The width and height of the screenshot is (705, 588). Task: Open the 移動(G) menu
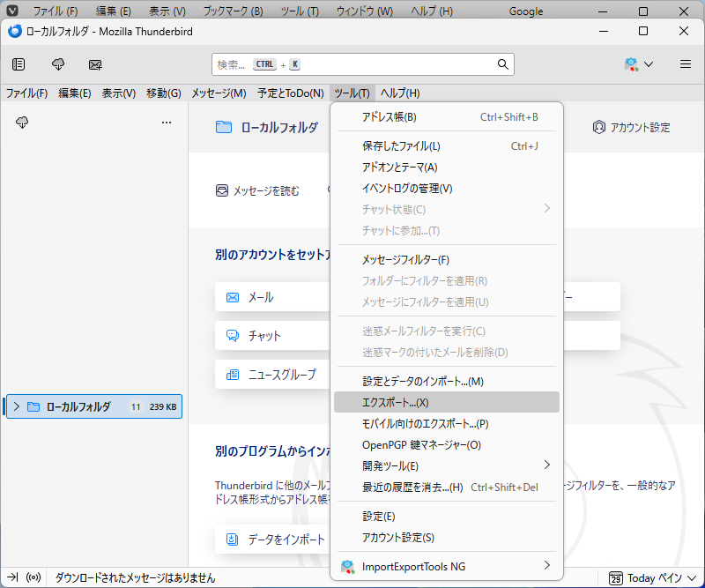(x=164, y=93)
